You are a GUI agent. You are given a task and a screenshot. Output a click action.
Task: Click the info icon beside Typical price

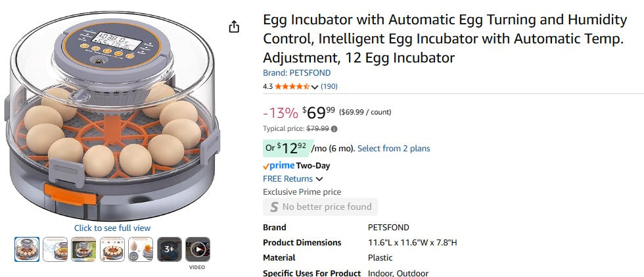coord(334,129)
